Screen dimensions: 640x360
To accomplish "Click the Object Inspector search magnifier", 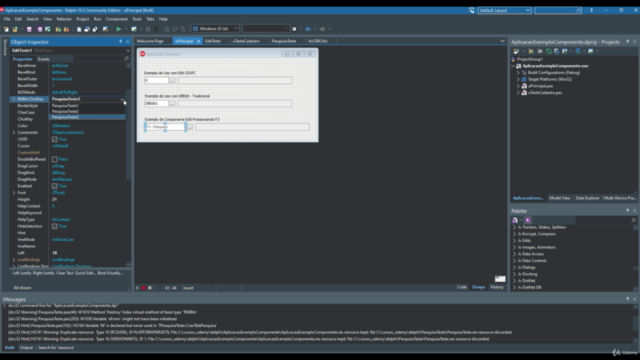I will 126,59.
